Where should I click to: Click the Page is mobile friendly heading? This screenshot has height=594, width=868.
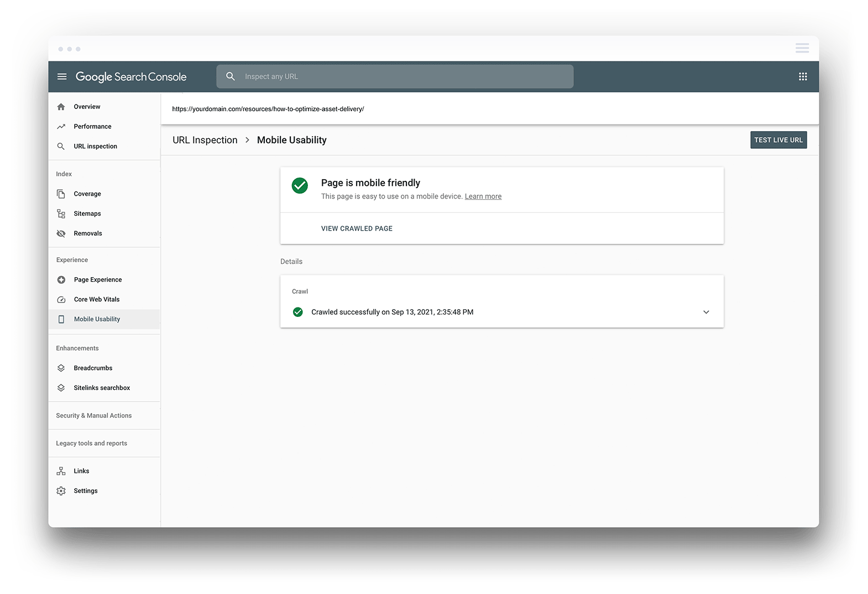click(x=370, y=183)
